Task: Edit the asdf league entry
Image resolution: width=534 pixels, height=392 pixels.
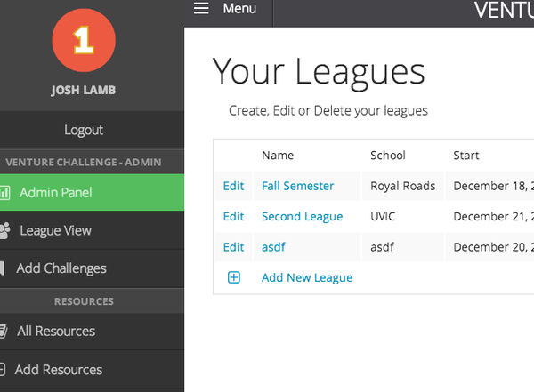Action: (233, 246)
